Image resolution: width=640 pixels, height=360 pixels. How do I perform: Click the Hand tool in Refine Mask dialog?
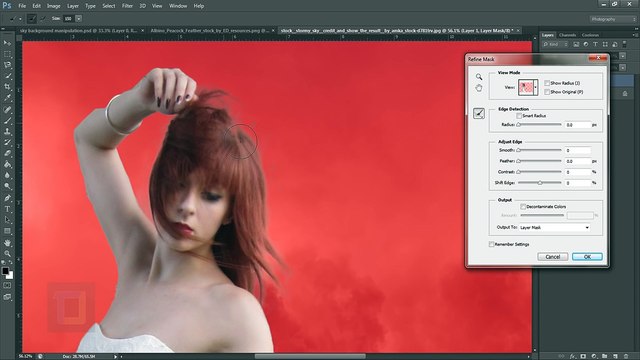coord(479,88)
